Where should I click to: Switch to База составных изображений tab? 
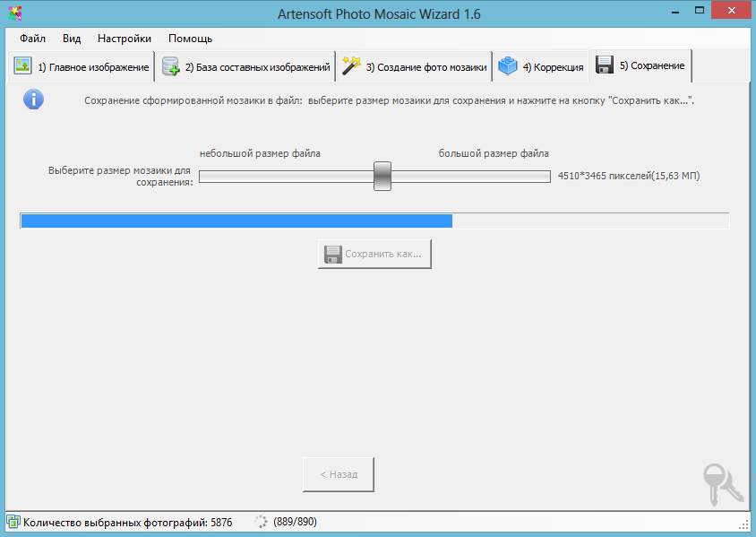[x=245, y=66]
